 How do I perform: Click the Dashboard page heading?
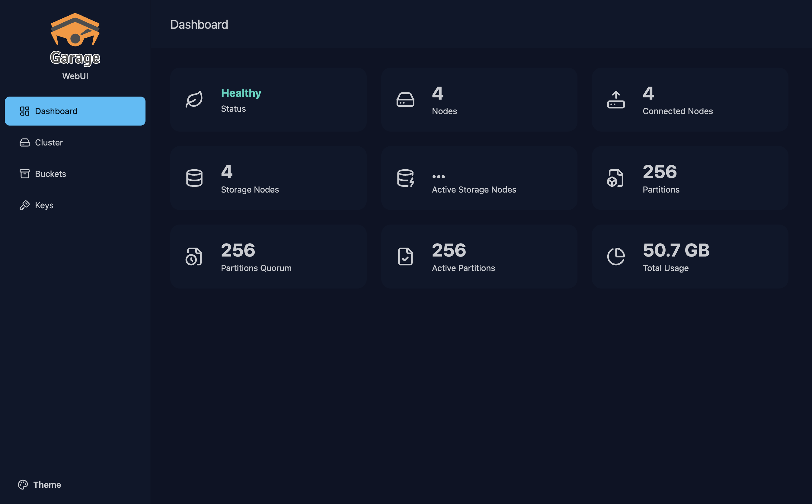[x=199, y=24]
